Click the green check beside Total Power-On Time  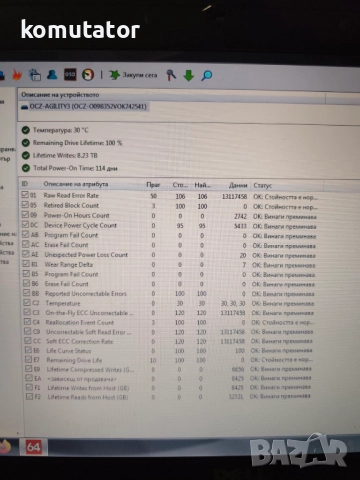[x=26, y=168]
